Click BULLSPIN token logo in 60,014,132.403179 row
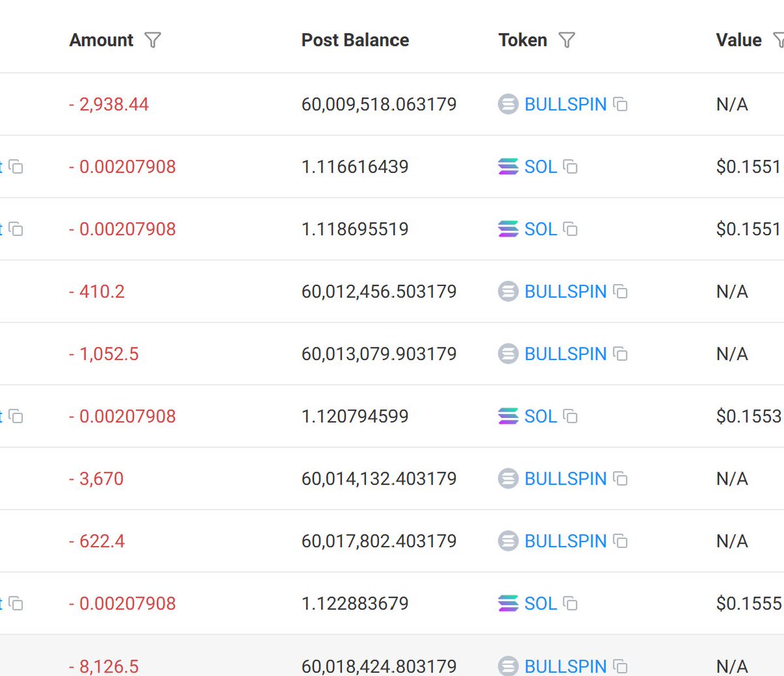784x676 pixels. [x=508, y=479]
